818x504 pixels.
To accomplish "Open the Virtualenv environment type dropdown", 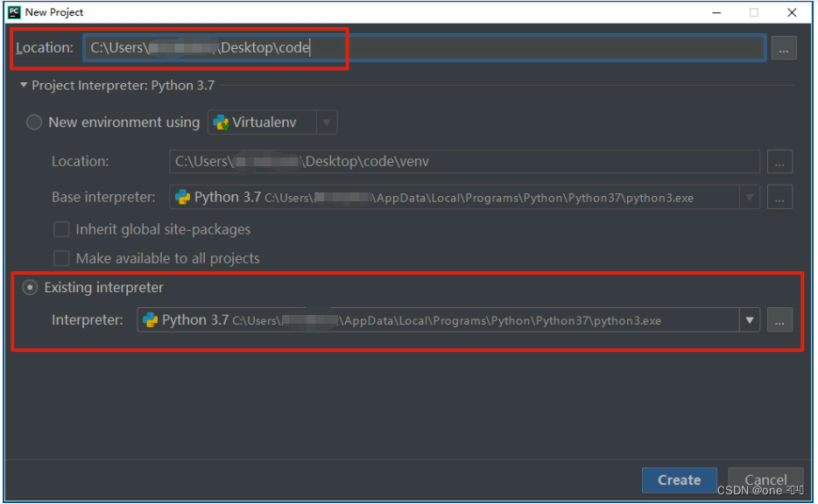I will (x=326, y=122).
